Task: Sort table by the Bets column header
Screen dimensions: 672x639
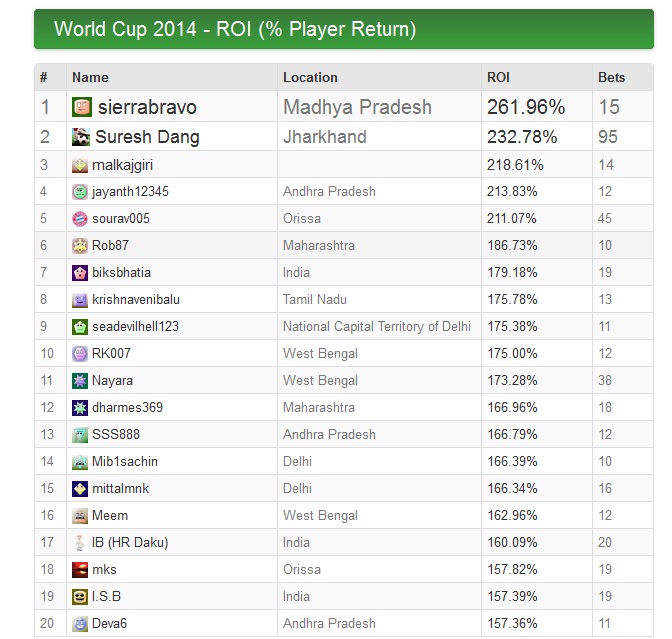Action: point(611,78)
